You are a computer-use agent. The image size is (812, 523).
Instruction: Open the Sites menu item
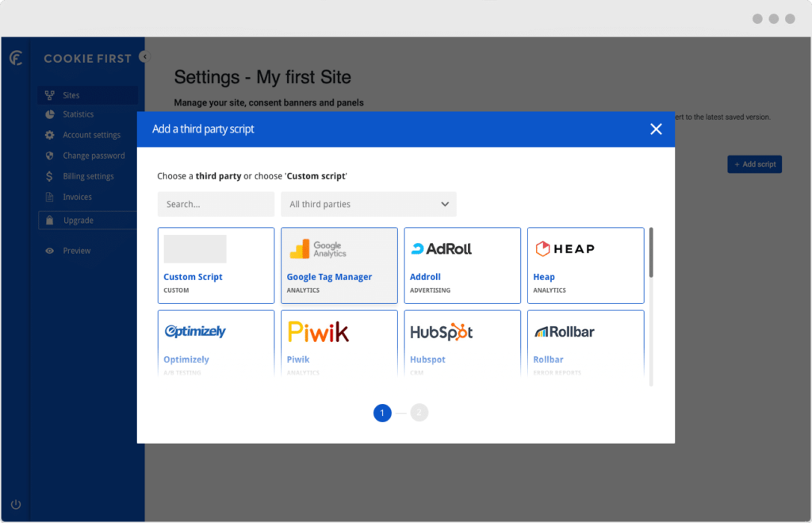tap(71, 95)
